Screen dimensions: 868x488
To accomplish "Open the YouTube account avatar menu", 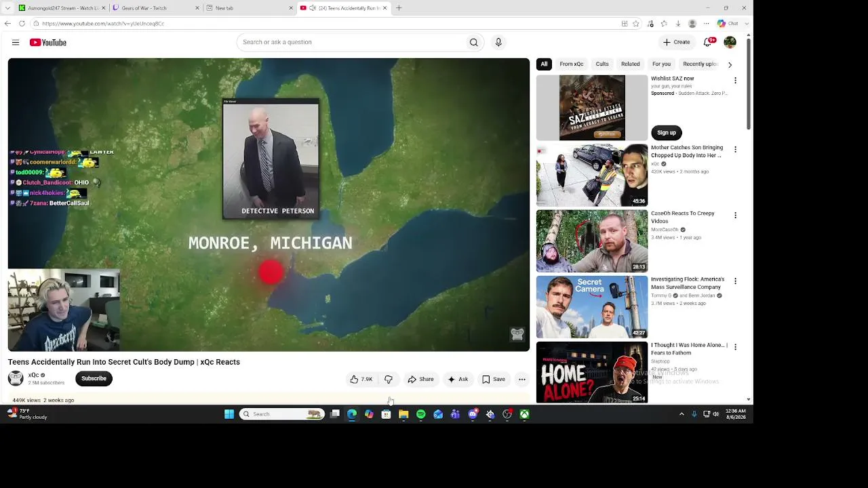I will click(730, 42).
